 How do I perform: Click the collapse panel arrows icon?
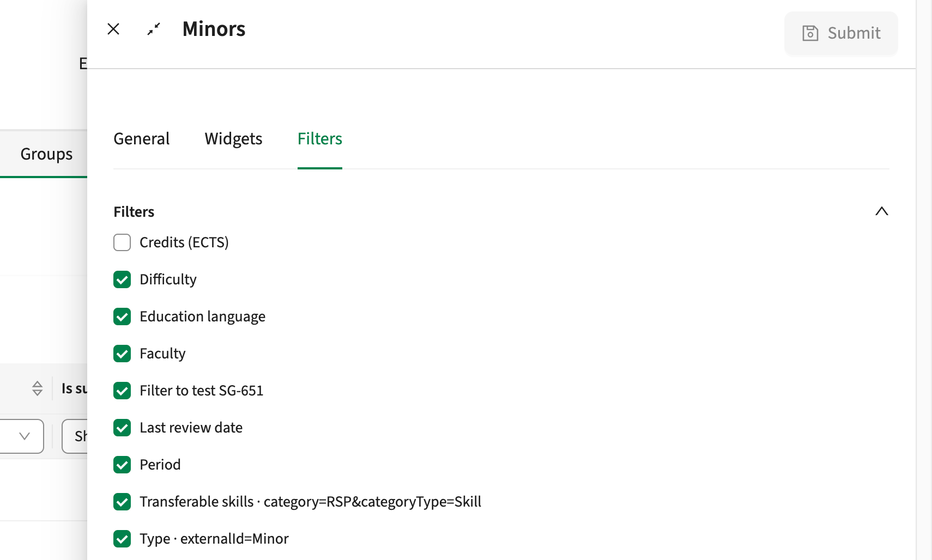pyautogui.click(x=154, y=29)
